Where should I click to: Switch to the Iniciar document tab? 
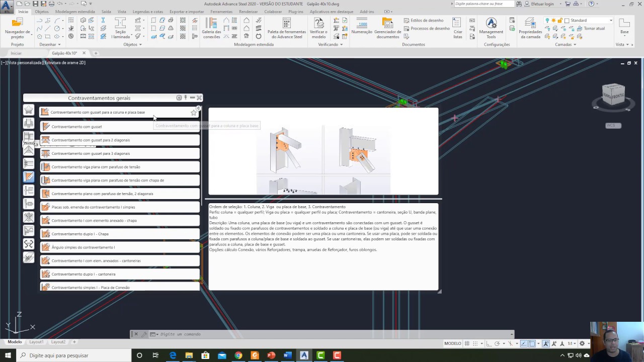point(16,53)
